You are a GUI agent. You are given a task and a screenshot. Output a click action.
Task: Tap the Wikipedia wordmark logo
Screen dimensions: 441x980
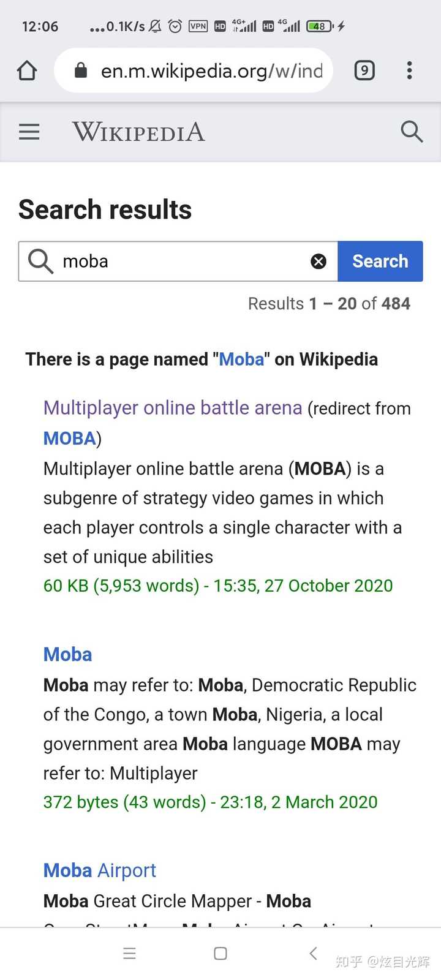click(138, 132)
